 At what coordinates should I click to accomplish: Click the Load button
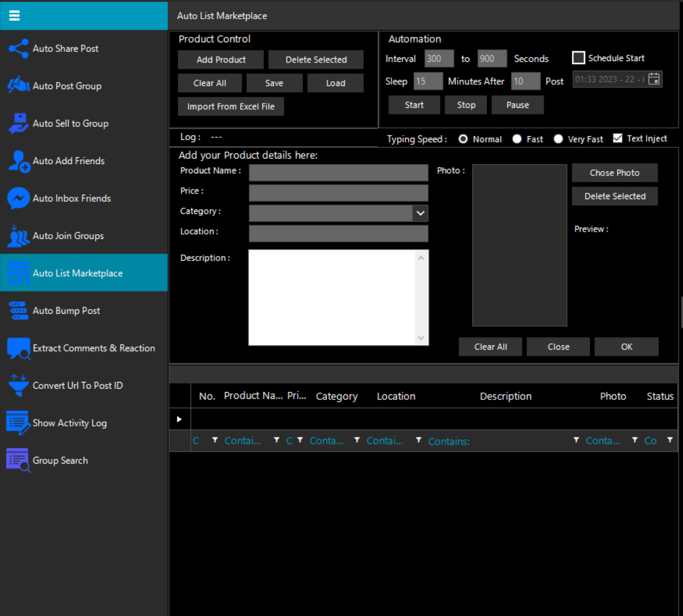pyautogui.click(x=336, y=83)
